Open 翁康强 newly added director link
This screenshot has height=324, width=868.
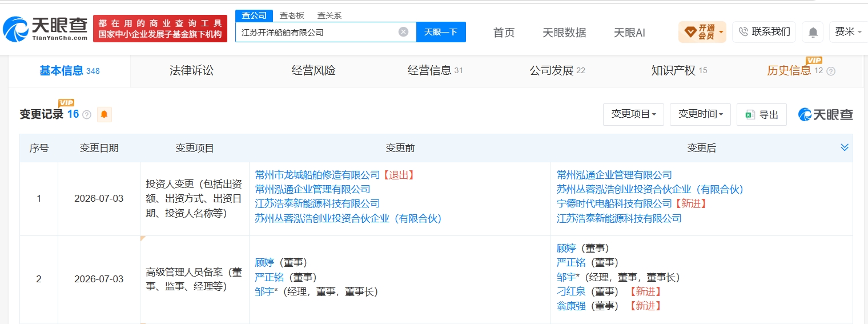tap(571, 306)
